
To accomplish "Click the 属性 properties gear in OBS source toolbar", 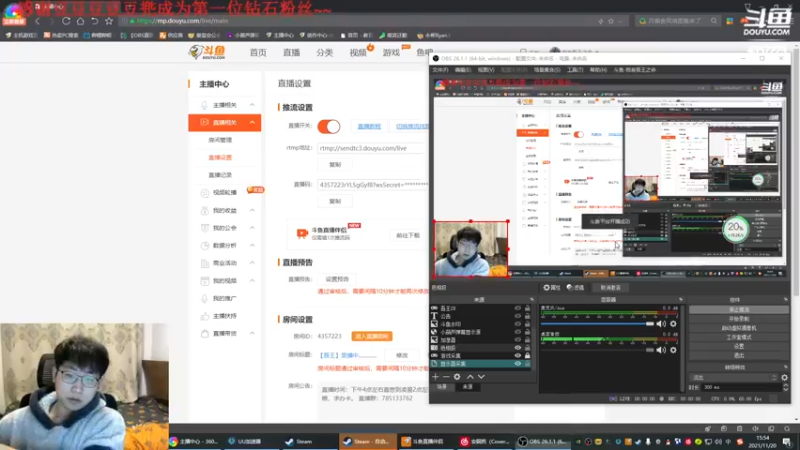I will click(x=552, y=287).
